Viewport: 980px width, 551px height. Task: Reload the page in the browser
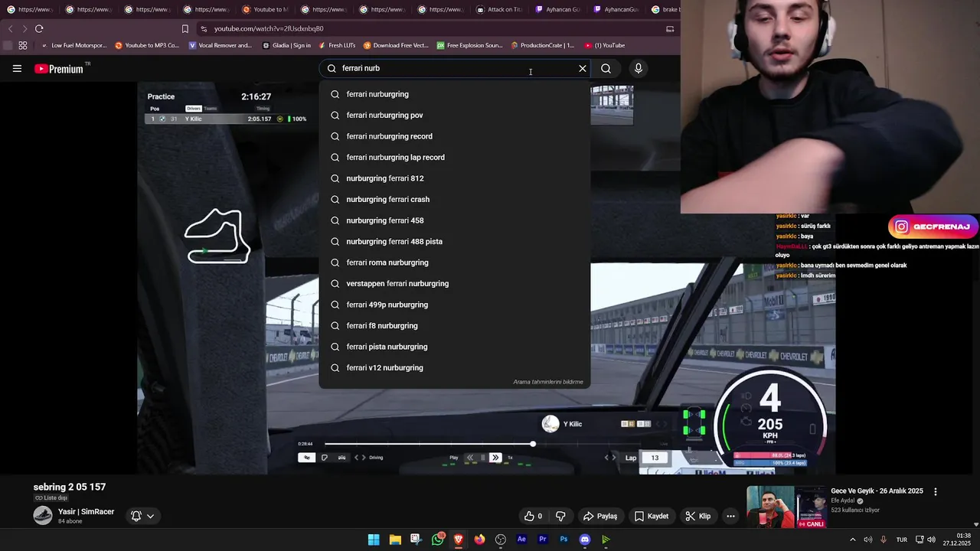pyautogui.click(x=39, y=28)
